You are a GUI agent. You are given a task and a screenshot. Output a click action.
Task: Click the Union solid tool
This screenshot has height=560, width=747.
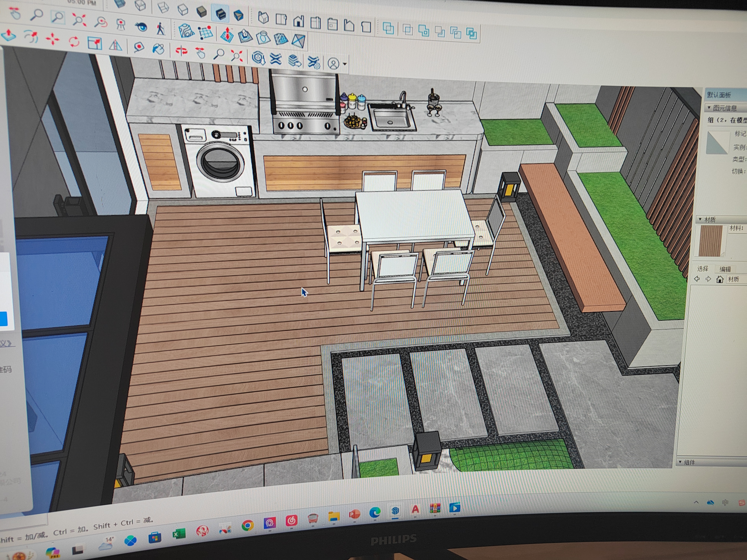[424, 31]
